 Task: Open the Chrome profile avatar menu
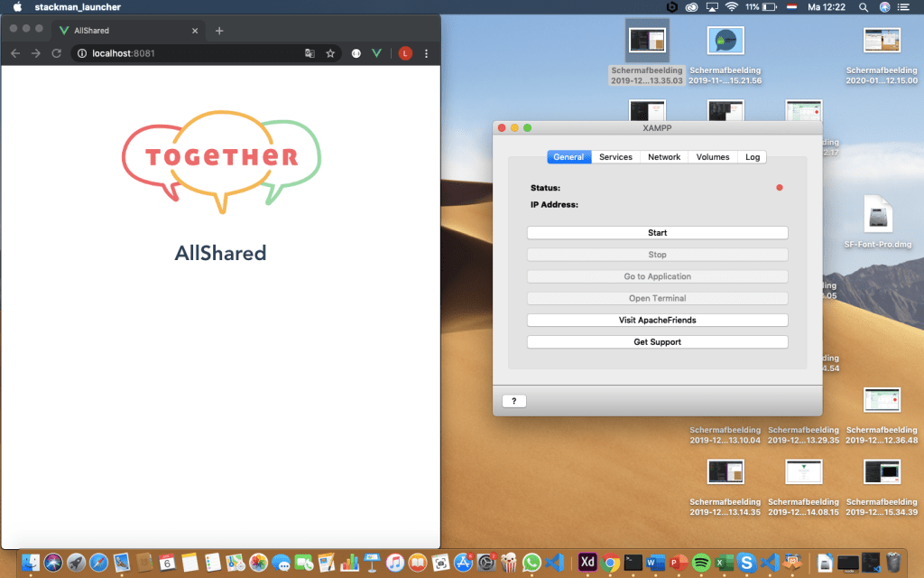(405, 54)
